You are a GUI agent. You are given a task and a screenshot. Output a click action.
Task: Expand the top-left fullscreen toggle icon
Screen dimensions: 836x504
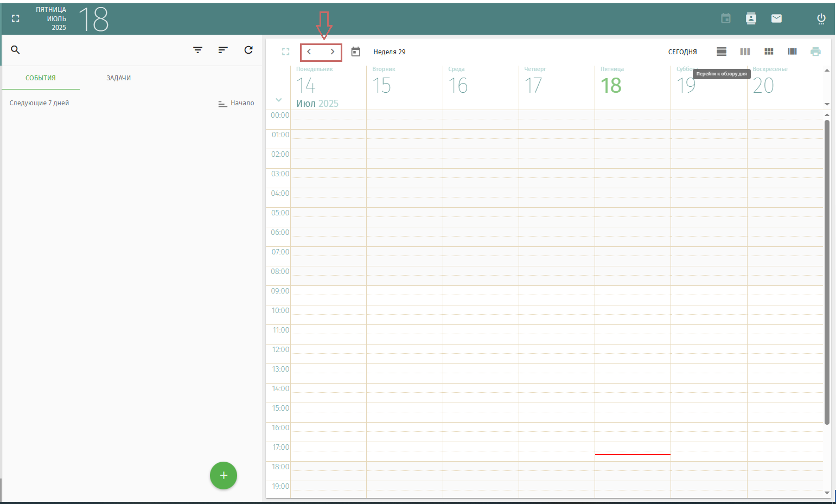pyautogui.click(x=16, y=18)
